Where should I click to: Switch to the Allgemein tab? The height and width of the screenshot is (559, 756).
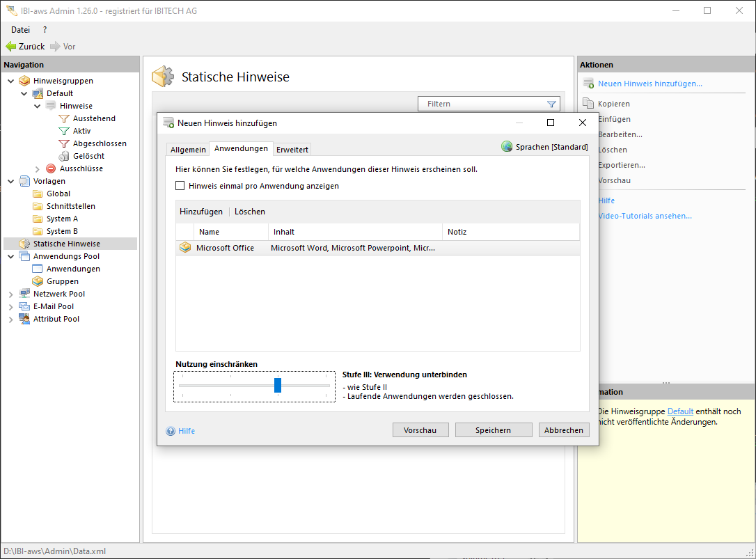[188, 150]
